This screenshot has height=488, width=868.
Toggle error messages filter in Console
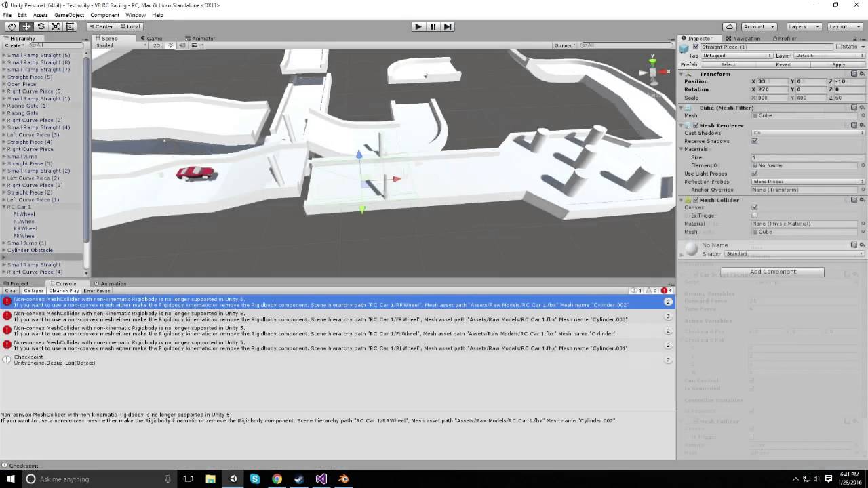666,291
